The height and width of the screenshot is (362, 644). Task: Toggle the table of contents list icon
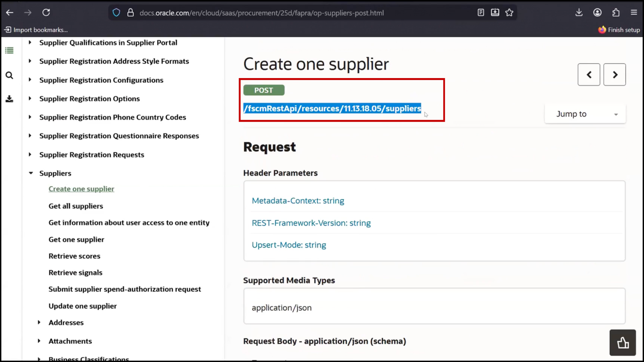[9, 51]
